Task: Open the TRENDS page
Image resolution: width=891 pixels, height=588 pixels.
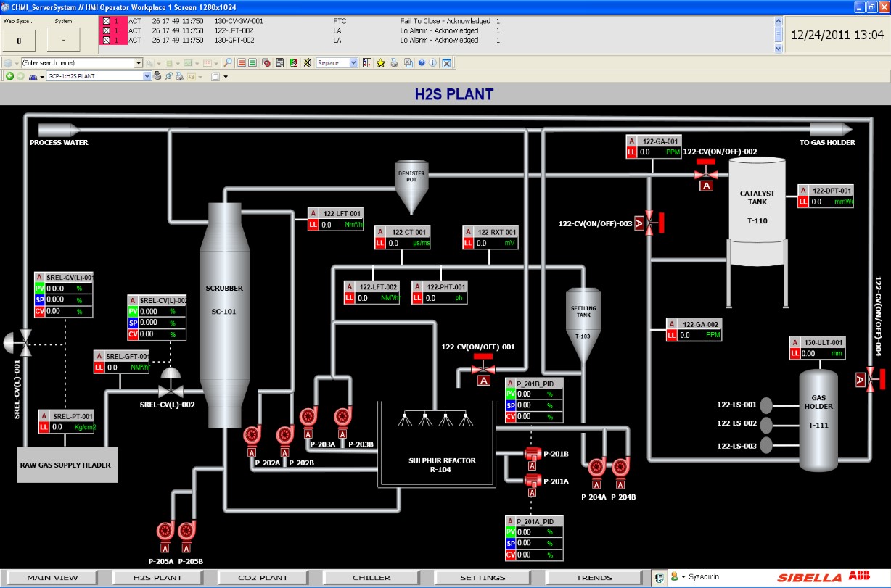Action: pos(594,578)
